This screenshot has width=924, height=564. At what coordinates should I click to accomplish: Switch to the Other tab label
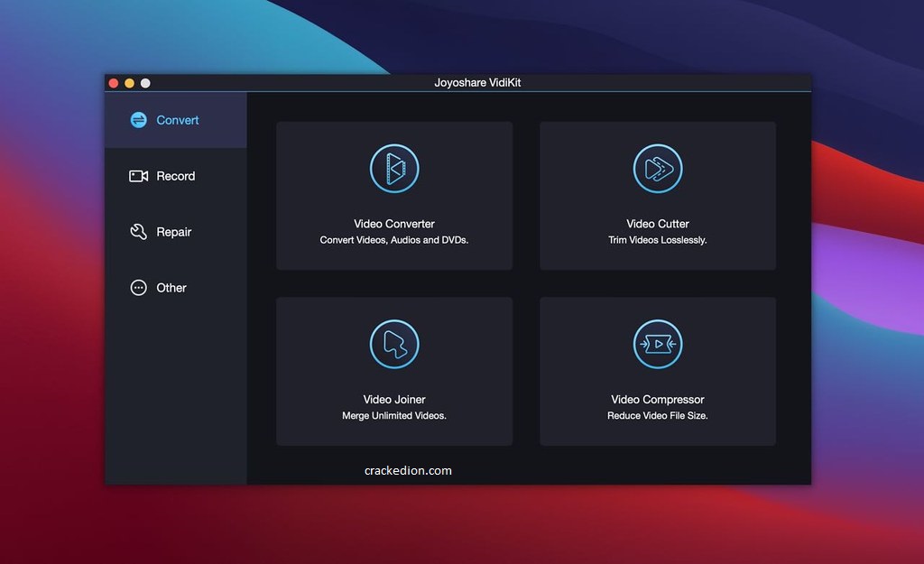point(171,288)
